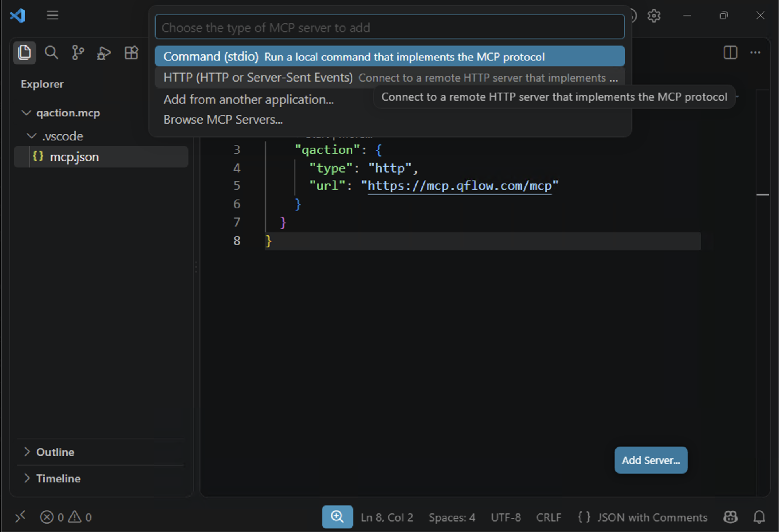
Task: Click the zoom magnifier status bar button
Action: (x=337, y=517)
